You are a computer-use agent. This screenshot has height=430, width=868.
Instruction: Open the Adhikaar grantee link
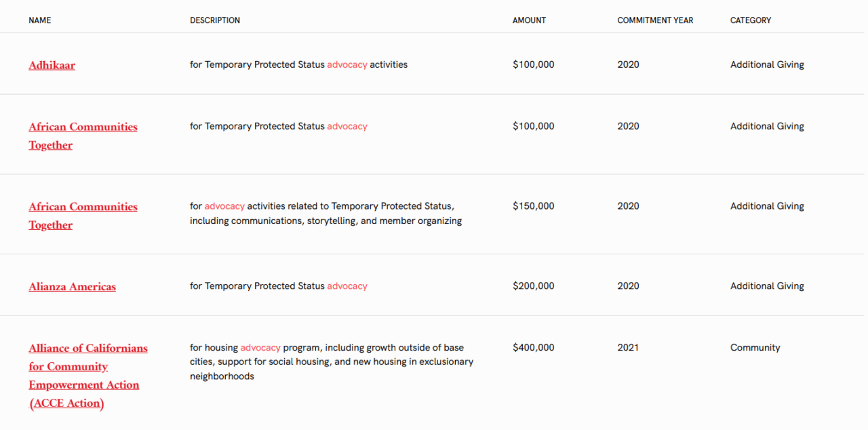52,65
